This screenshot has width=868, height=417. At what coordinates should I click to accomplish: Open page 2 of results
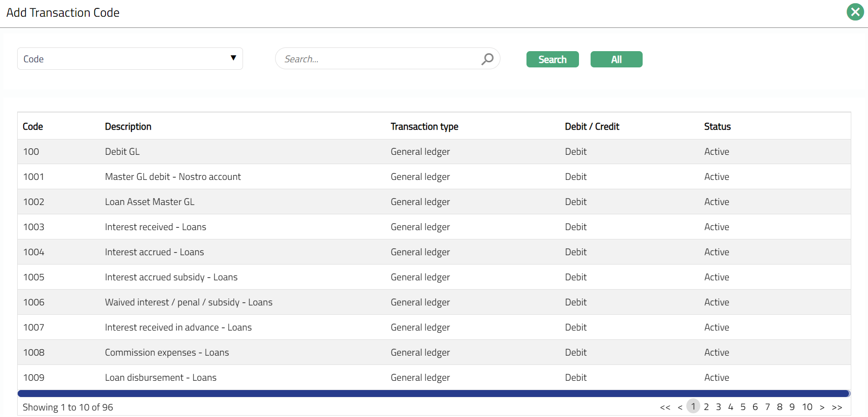click(x=706, y=407)
